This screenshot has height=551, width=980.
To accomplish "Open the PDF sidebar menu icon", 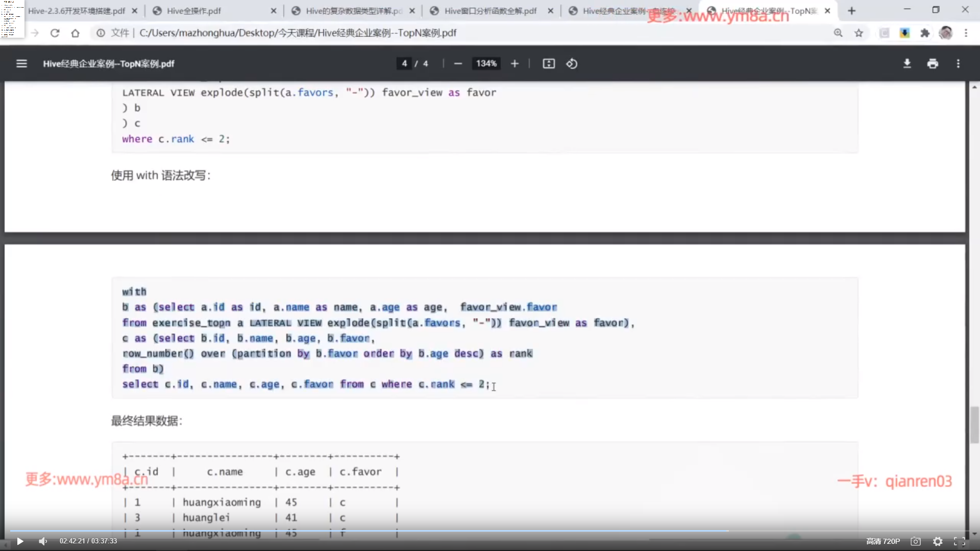I will tap(21, 64).
